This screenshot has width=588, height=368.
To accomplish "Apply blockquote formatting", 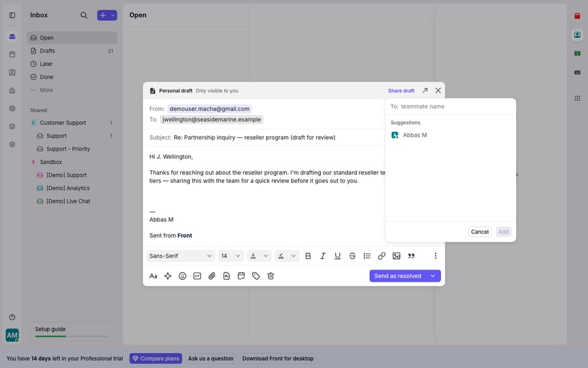I will pyautogui.click(x=411, y=256).
